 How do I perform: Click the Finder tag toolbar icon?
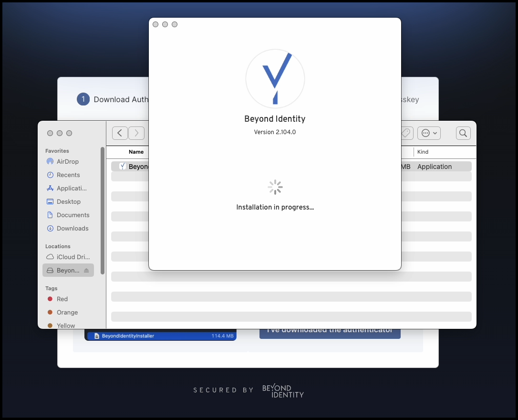pyautogui.click(x=406, y=133)
